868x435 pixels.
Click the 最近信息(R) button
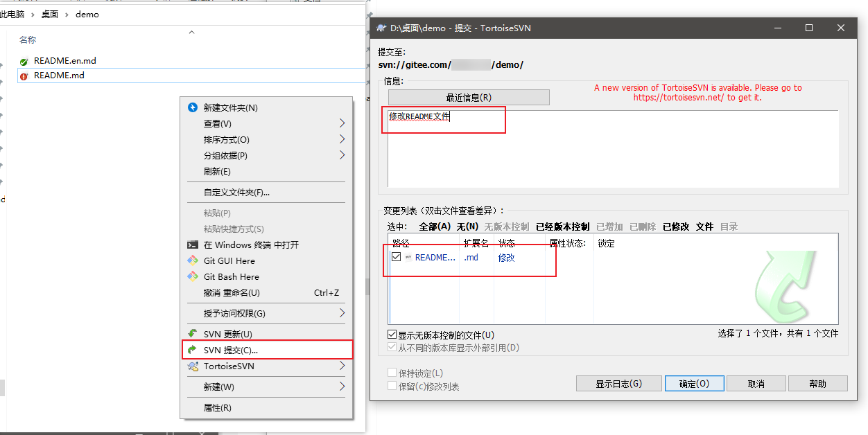coord(469,98)
